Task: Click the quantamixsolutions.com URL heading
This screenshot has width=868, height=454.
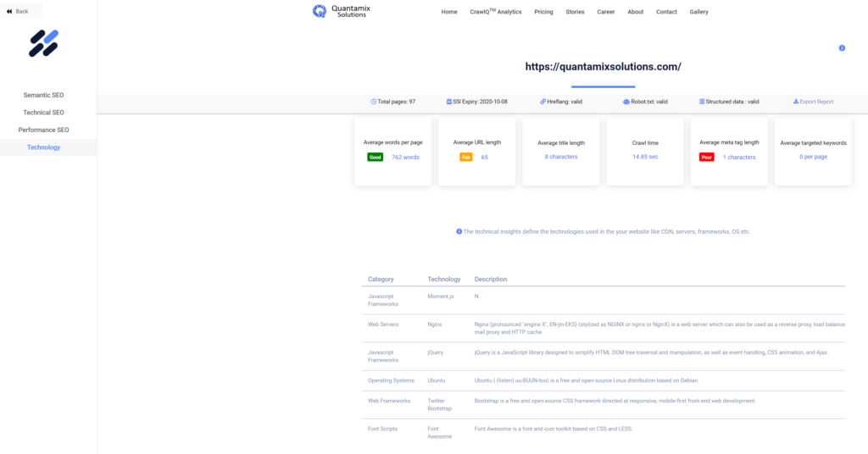Action: point(603,66)
